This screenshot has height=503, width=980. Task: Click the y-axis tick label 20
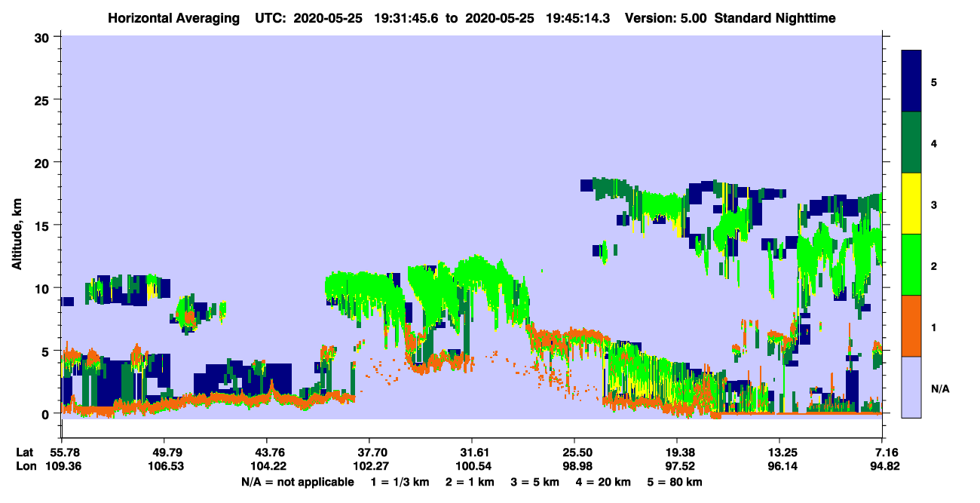coord(44,162)
